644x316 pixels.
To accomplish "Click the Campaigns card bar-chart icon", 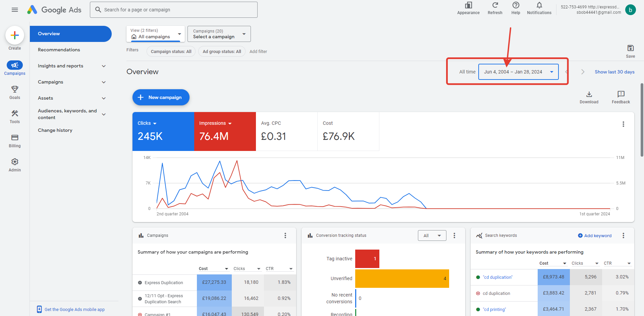I will [x=141, y=235].
